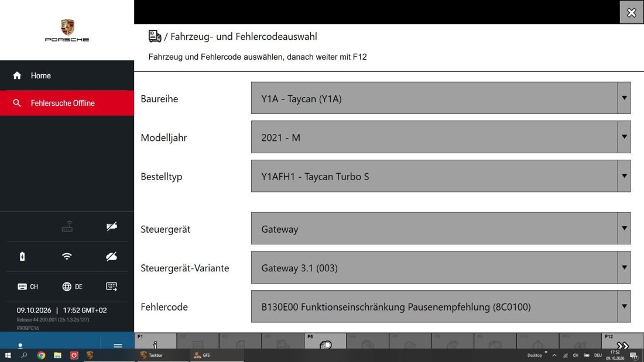The height and width of the screenshot is (362, 644).
Task: Click the crossed-out camera status icon
Action: [112, 226]
